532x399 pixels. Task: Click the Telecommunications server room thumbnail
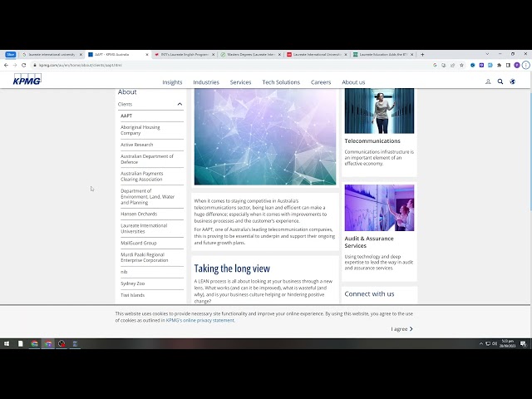click(x=379, y=111)
